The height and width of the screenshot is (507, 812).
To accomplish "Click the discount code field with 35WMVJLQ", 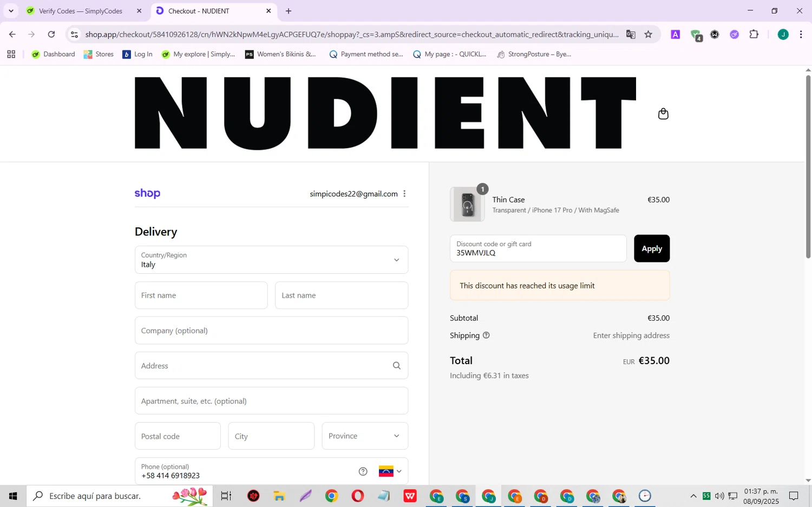I will tap(538, 248).
